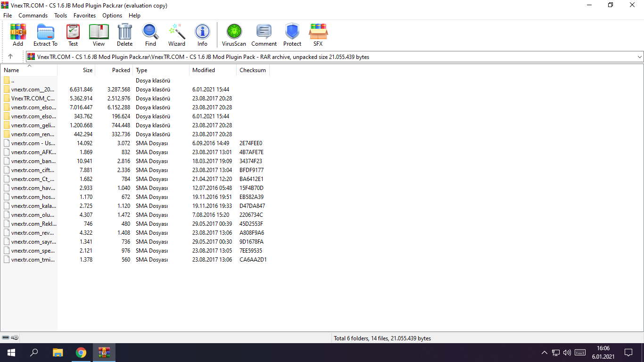Select the vnextr.com_tmi... file
The width and height of the screenshot is (644, 362).
[x=29, y=260]
